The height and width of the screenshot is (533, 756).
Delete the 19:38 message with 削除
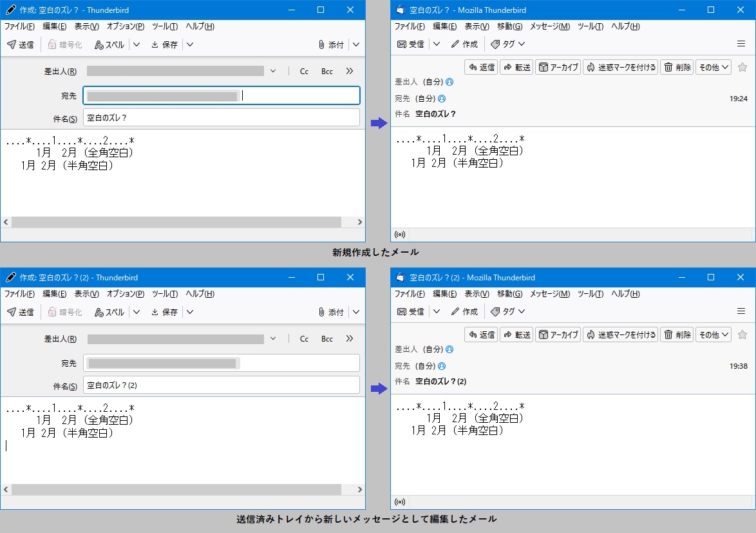coord(677,334)
